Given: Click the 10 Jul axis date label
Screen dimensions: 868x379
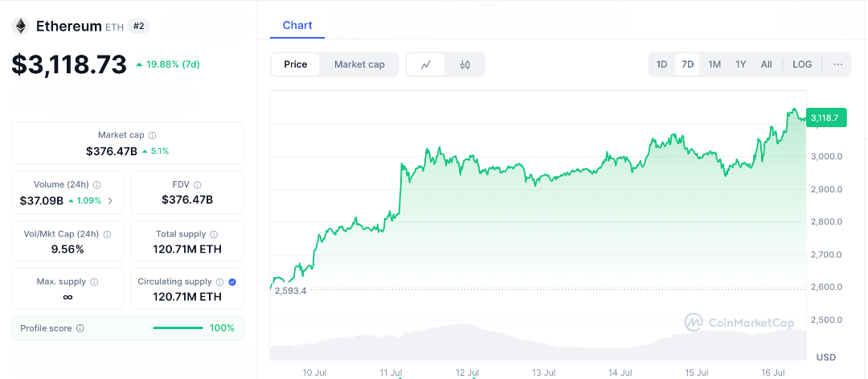Looking at the screenshot, I should [x=314, y=372].
